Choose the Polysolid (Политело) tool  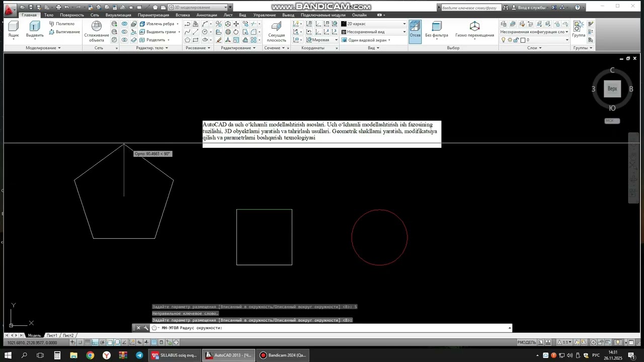[61, 24]
